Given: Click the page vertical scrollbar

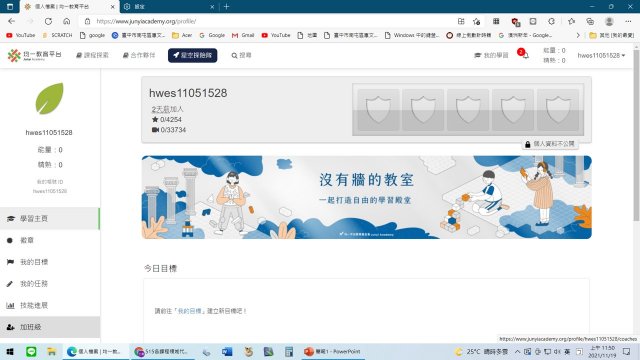Looking at the screenshot, I should tap(636, 135).
